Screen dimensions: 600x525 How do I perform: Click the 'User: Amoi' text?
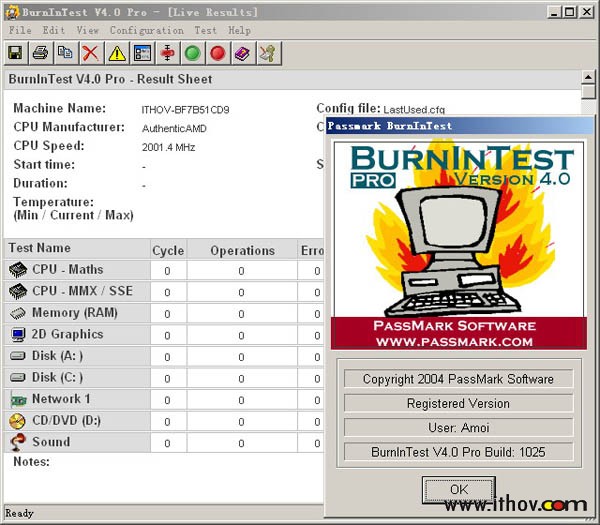pyautogui.click(x=458, y=427)
